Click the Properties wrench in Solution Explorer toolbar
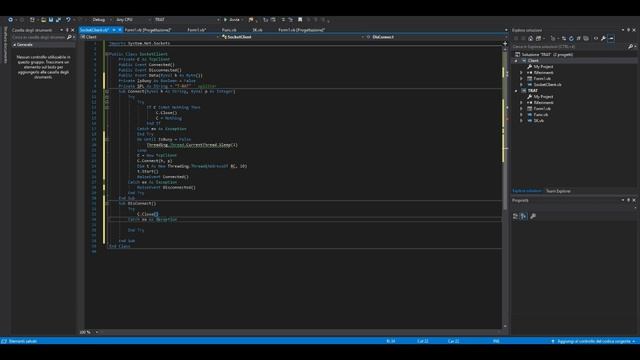This screenshot has width=640, height=360. [x=603, y=38]
